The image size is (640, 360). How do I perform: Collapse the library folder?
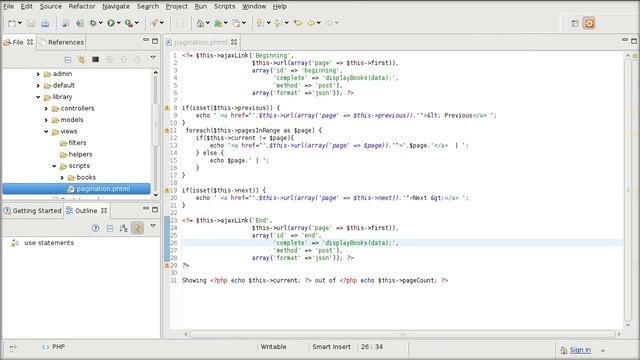(38, 97)
